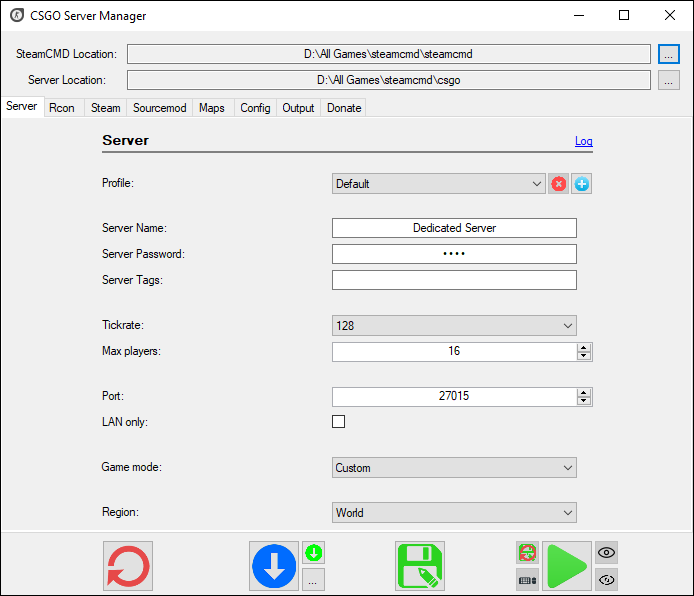
Task: Delete profile with the red X icon
Action: click(x=559, y=184)
